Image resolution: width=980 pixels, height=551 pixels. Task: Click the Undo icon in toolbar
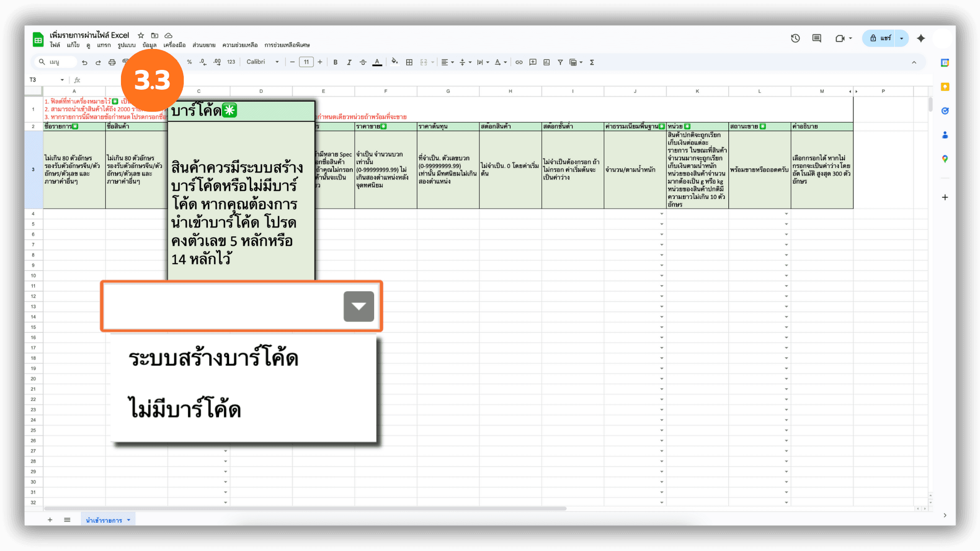click(x=85, y=62)
